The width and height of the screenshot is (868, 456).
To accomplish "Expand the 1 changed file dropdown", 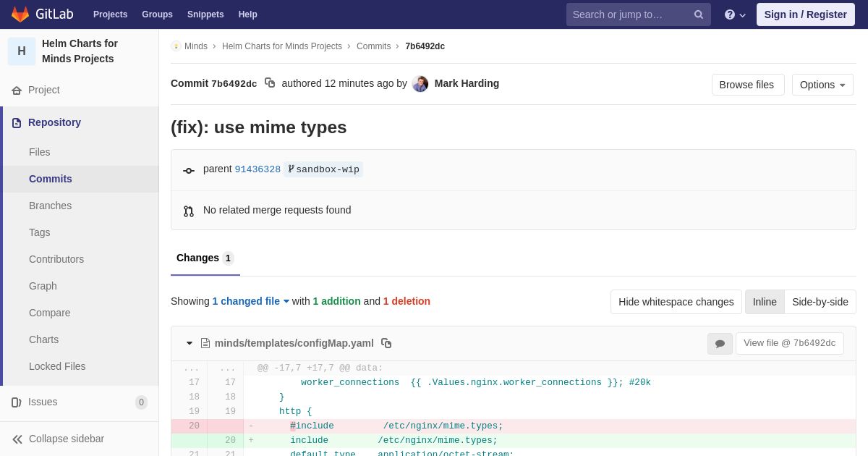I will pos(250,301).
